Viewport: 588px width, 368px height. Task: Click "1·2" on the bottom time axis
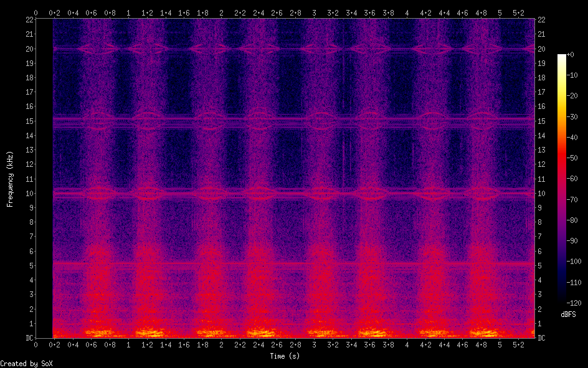[147, 345]
